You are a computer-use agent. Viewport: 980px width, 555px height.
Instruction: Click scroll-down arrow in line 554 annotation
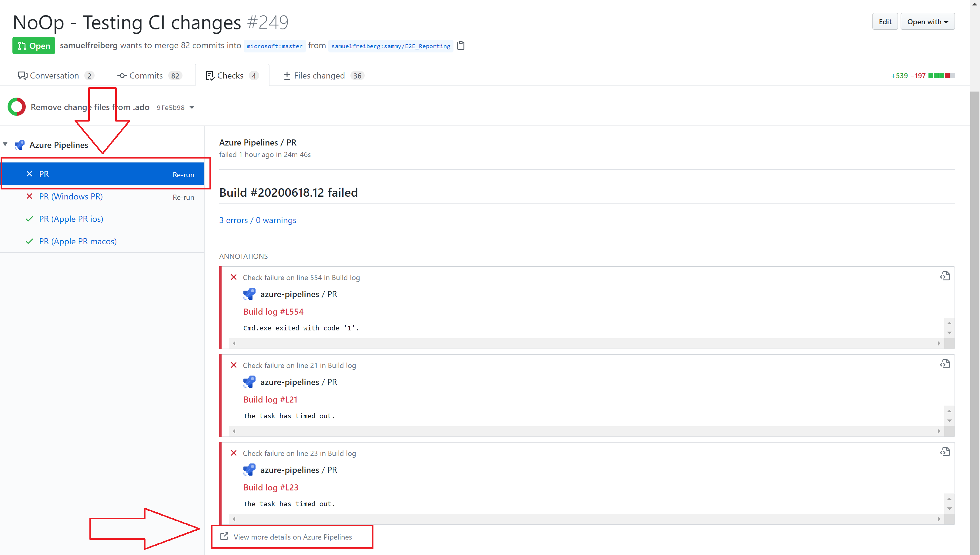point(949,333)
